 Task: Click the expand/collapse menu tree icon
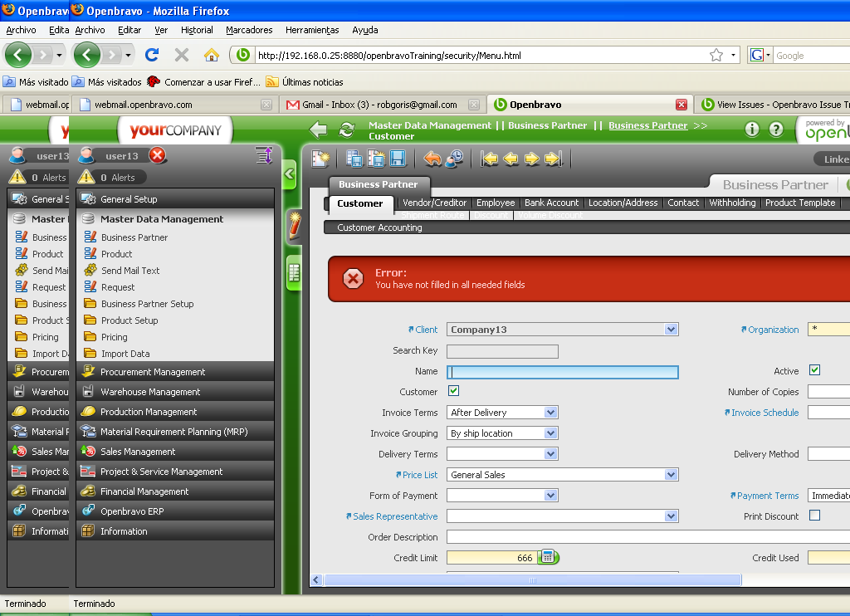264,155
